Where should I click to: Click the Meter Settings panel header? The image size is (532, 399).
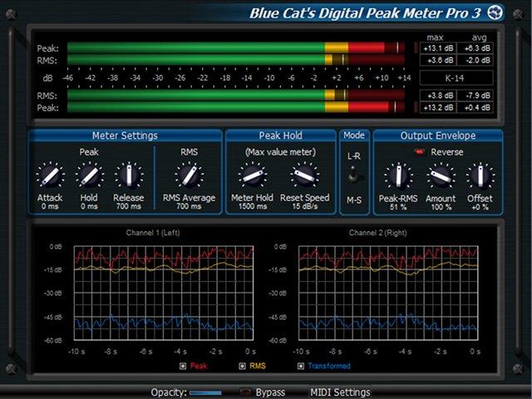126,135
